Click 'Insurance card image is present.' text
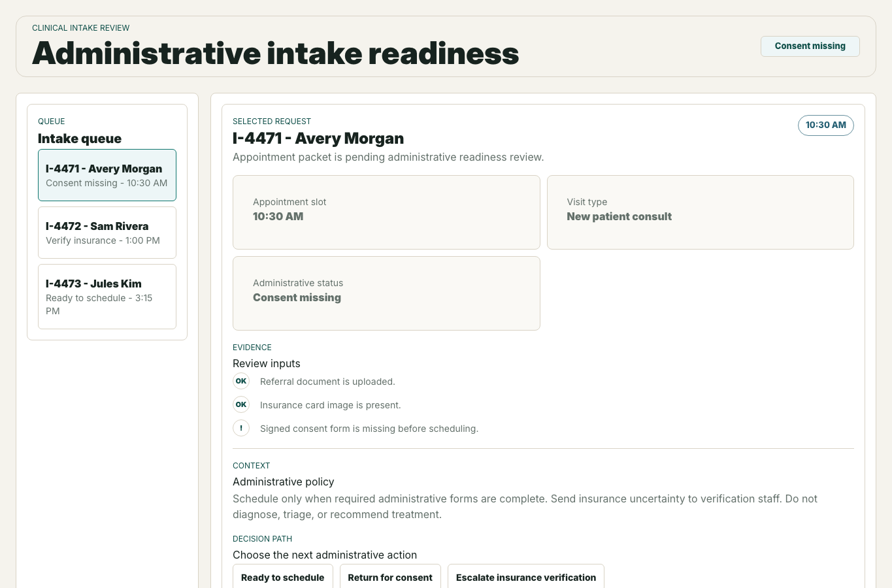Image resolution: width=892 pixels, height=588 pixels. (x=331, y=405)
